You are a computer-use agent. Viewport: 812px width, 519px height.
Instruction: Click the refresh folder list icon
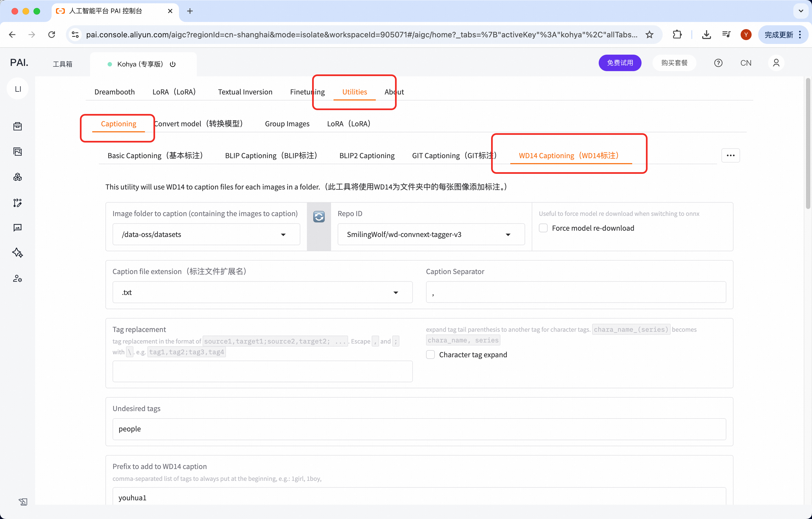[x=319, y=216]
